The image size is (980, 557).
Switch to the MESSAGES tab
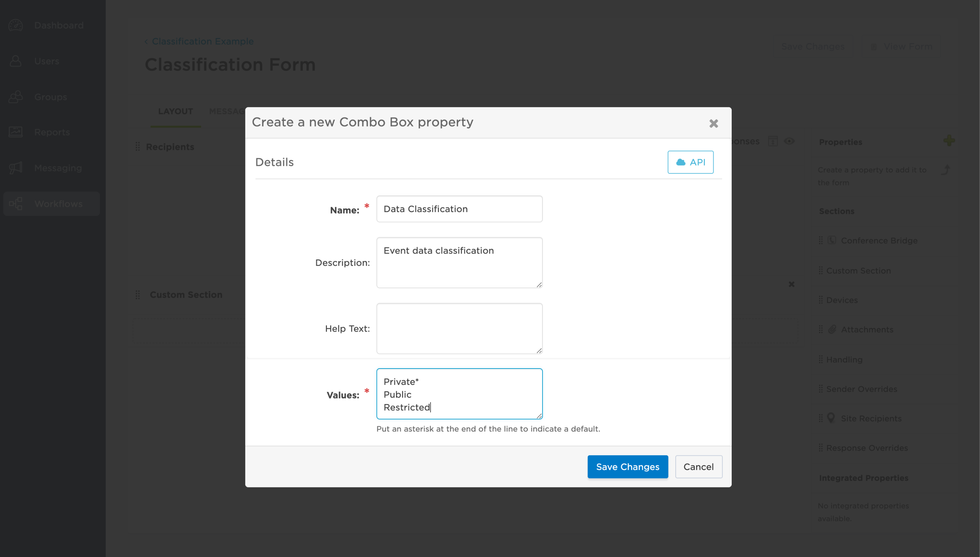(x=227, y=111)
